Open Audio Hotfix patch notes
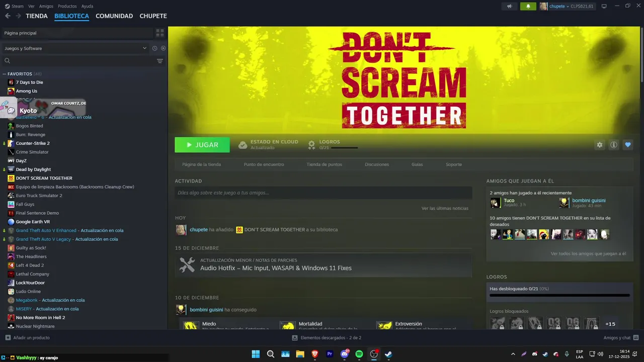Image resolution: width=644 pixels, height=362 pixels. click(324, 265)
